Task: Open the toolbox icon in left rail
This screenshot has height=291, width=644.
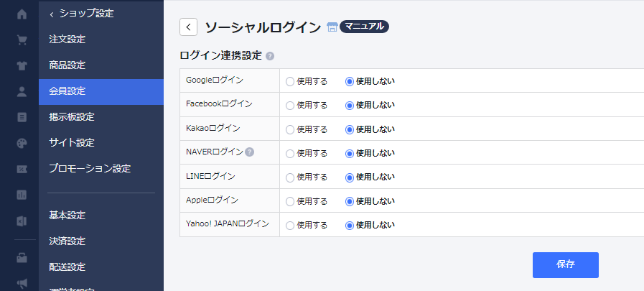Action: [x=22, y=258]
